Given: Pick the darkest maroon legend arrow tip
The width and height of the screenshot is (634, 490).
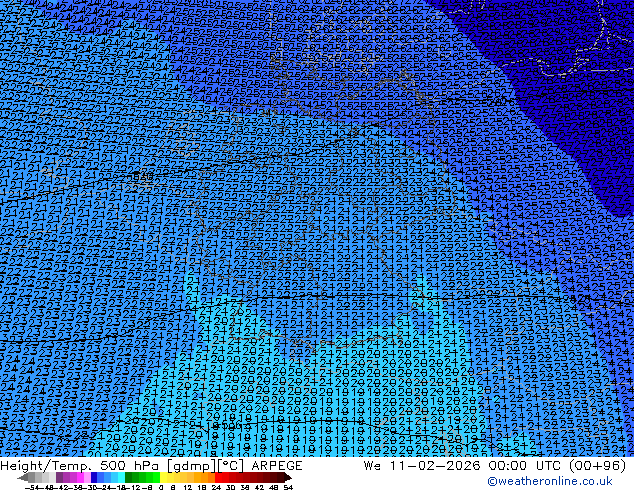Looking at the screenshot, I should tap(287, 477).
